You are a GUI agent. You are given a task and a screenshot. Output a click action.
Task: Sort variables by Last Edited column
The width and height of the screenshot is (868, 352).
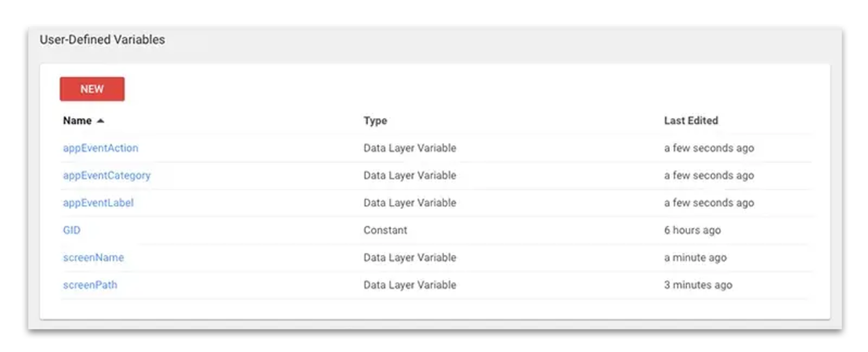click(x=691, y=121)
